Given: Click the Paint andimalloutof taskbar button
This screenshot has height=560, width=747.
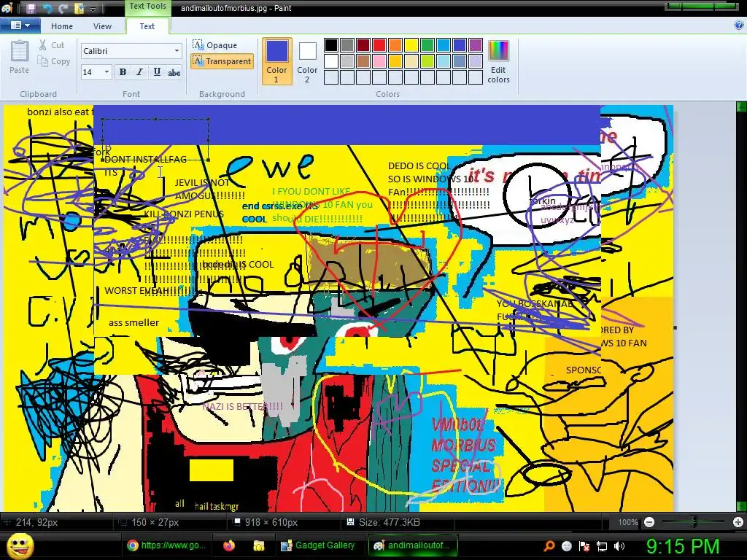Looking at the screenshot, I should point(412,545).
